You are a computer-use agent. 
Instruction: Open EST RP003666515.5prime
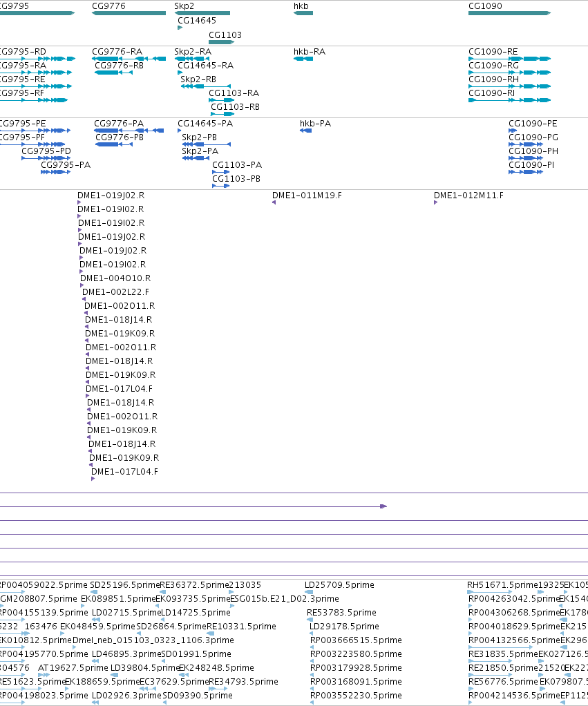(356, 640)
